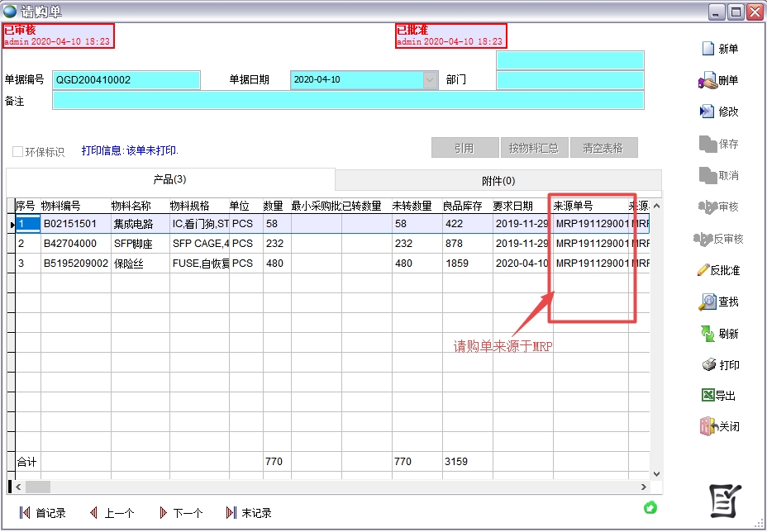Click the 备注 remarks input field

point(347,101)
